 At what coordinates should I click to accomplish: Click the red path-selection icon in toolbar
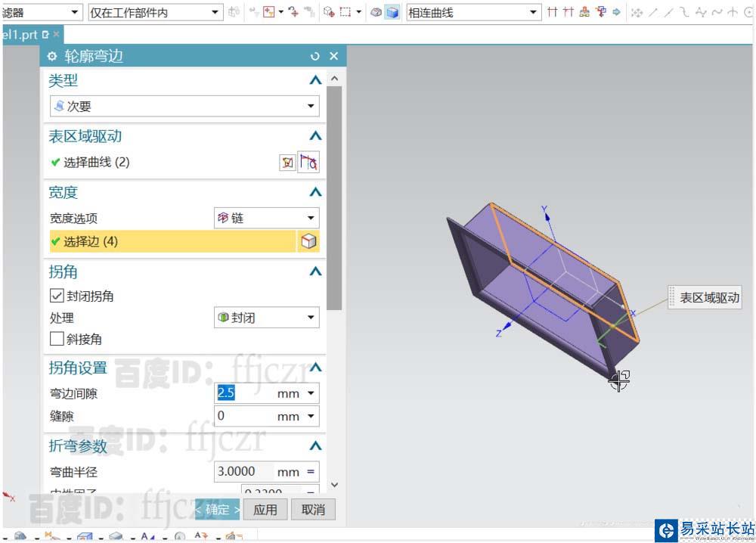(x=601, y=12)
